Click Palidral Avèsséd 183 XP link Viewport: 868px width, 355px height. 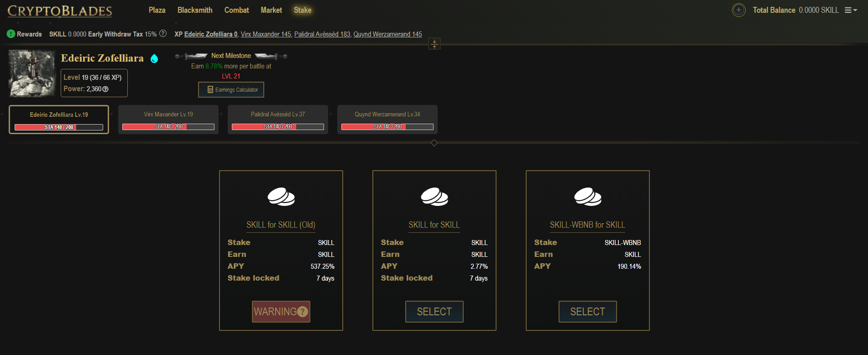pyautogui.click(x=322, y=34)
